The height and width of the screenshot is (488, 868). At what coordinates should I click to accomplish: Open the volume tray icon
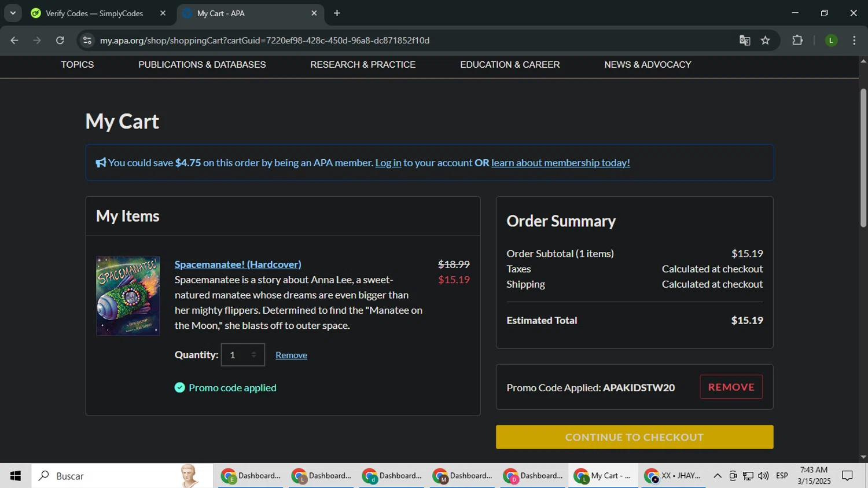[x=763, y=476]
